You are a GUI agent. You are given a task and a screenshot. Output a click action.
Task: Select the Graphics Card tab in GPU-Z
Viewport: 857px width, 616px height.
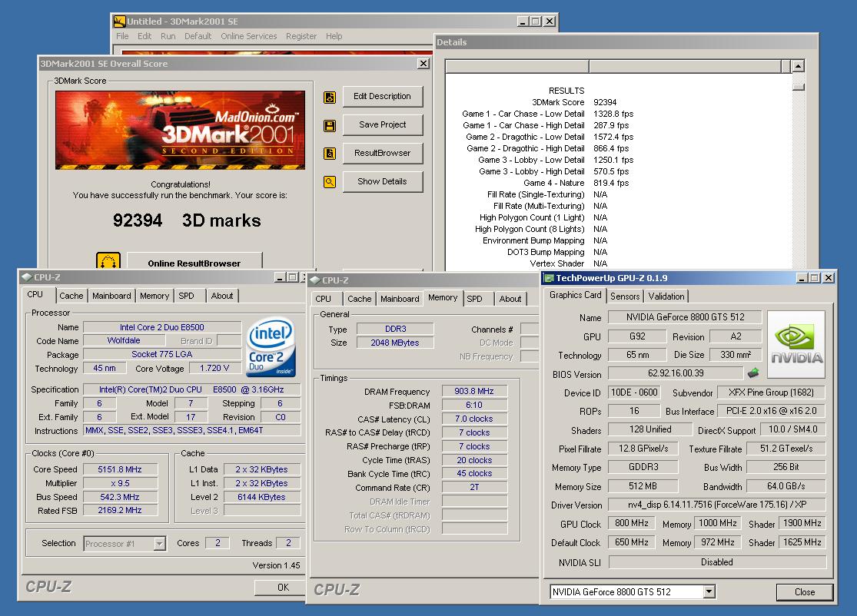pyautogui.click(x=575, y=295)
